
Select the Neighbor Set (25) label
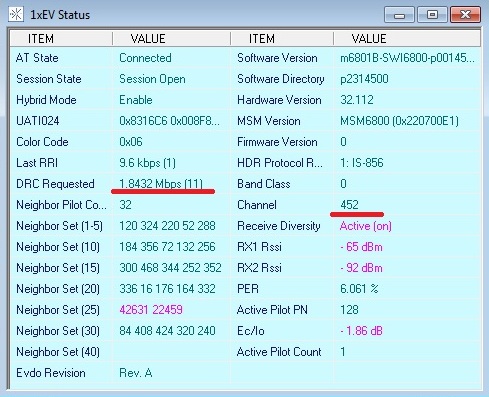[x=58, y=310]
